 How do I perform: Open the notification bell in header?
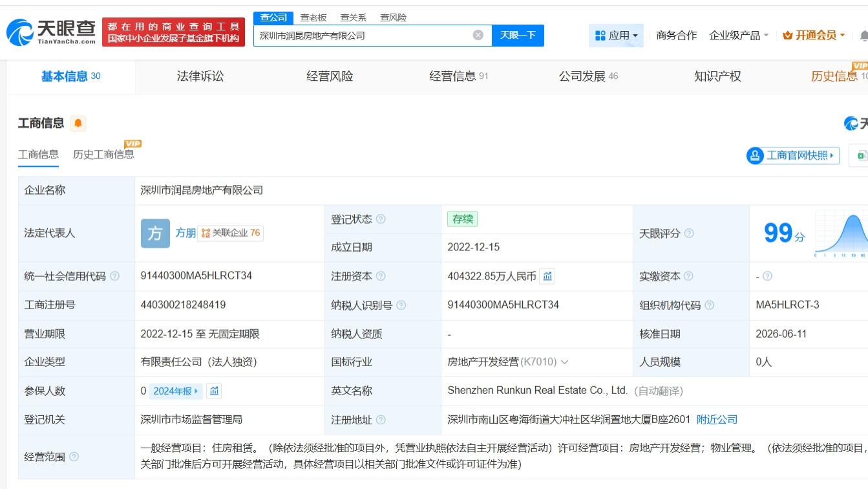(x=863, y=36)
